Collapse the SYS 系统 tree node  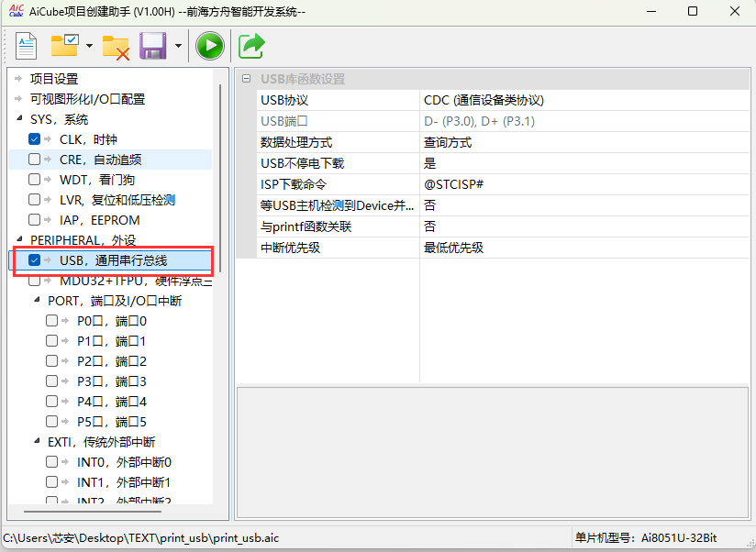(x=18, y=118)
